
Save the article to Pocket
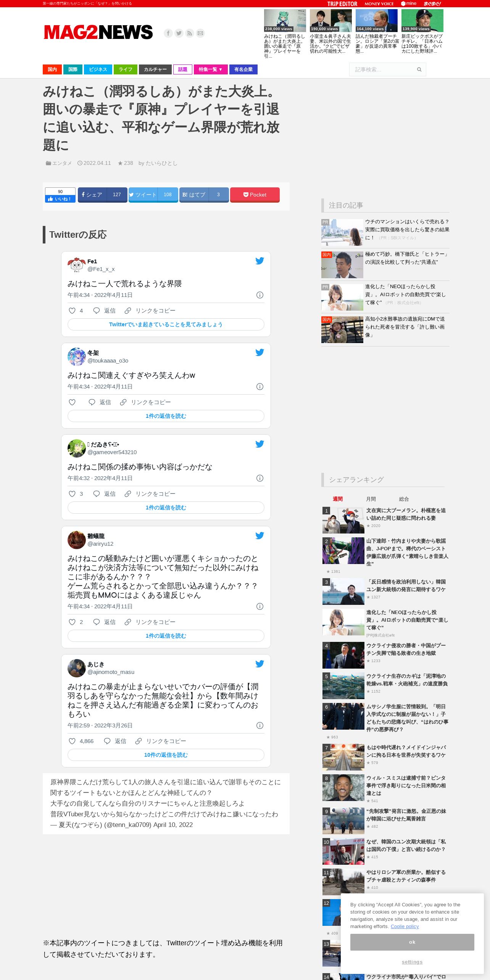click(x=255, y=195)
